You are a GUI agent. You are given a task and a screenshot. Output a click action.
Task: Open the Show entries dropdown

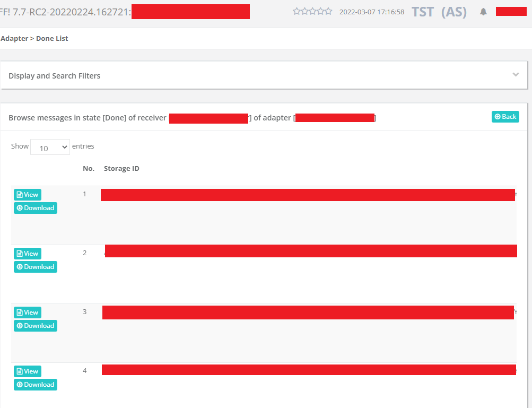pos(50,147)
